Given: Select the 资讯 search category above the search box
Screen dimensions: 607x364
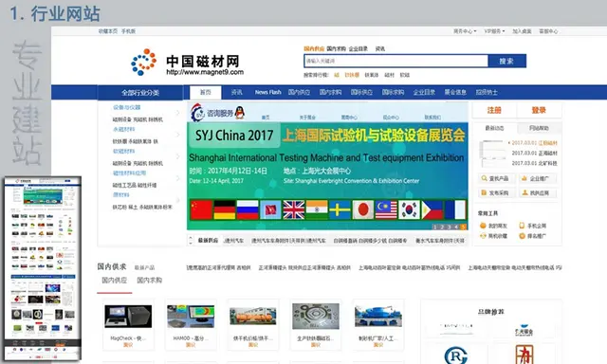Looking at the screenshot, I should pyautogui.click(x=380, y=48).
